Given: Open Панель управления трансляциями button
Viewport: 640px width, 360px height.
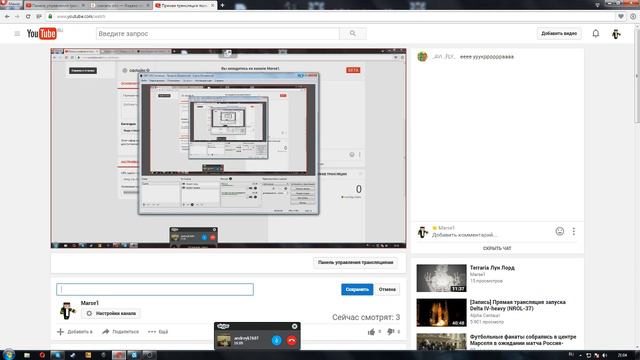Looking at the screenshot, I should point(355,262).
